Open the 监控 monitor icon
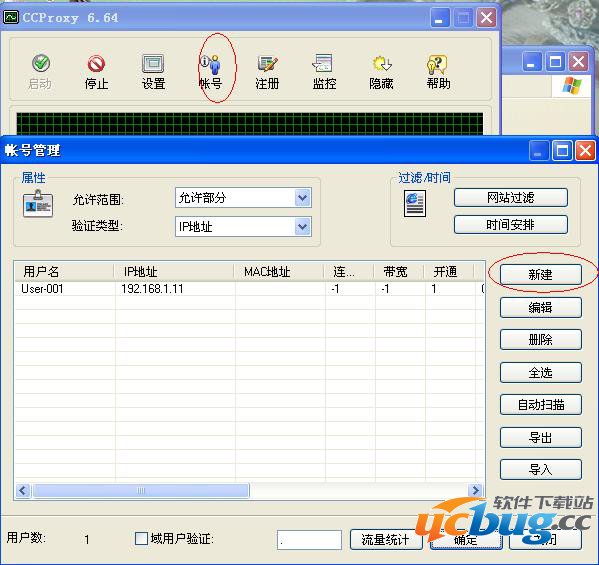Screen dimensions: 599x565 [x=324, y=72]
